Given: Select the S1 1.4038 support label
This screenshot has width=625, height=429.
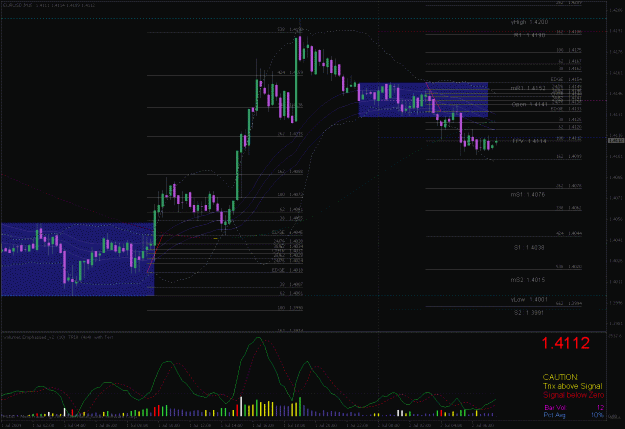Looking at the screenshot, I should point(529,248).
